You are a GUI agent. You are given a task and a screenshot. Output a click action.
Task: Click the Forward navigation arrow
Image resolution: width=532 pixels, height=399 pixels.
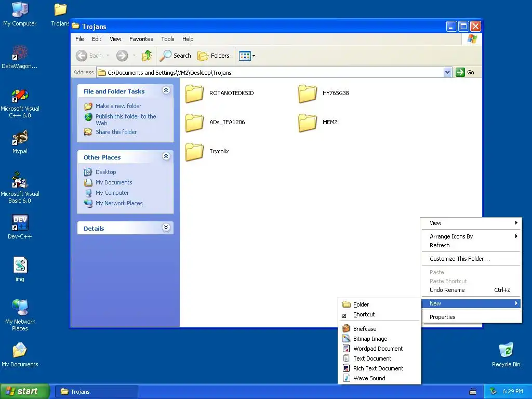122,55
